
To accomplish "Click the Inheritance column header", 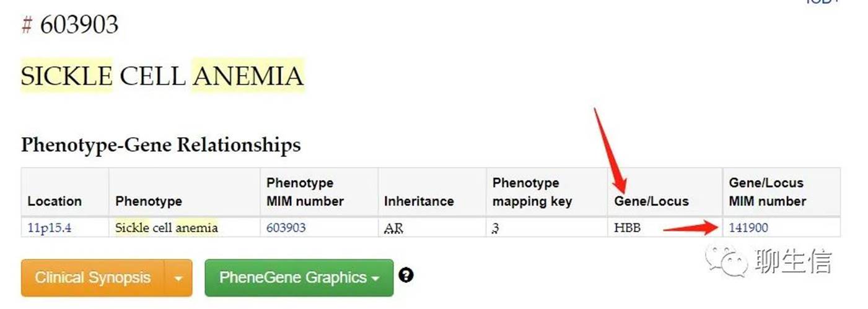I will click(419, 201).
